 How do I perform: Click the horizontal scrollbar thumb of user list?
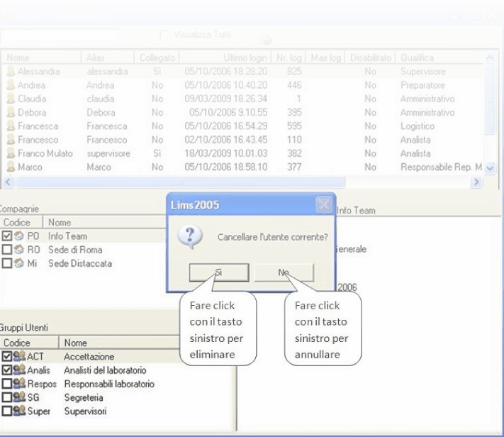click(181, 182)
